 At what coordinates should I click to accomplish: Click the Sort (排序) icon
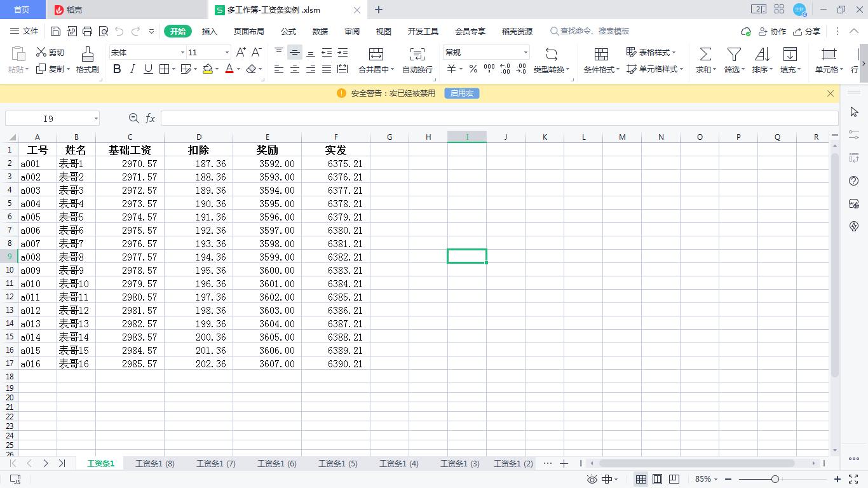[761, 61]
